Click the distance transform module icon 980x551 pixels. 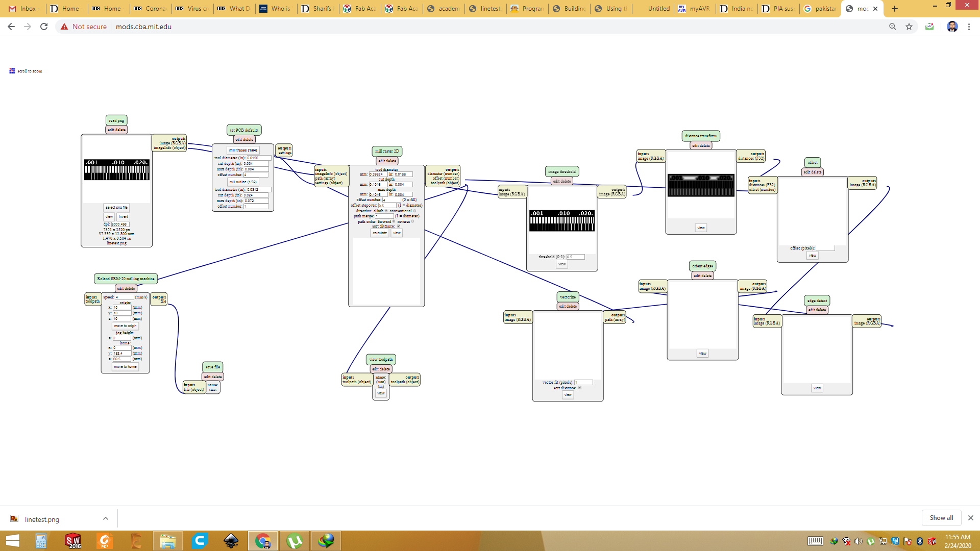click(x=700, y=136)
